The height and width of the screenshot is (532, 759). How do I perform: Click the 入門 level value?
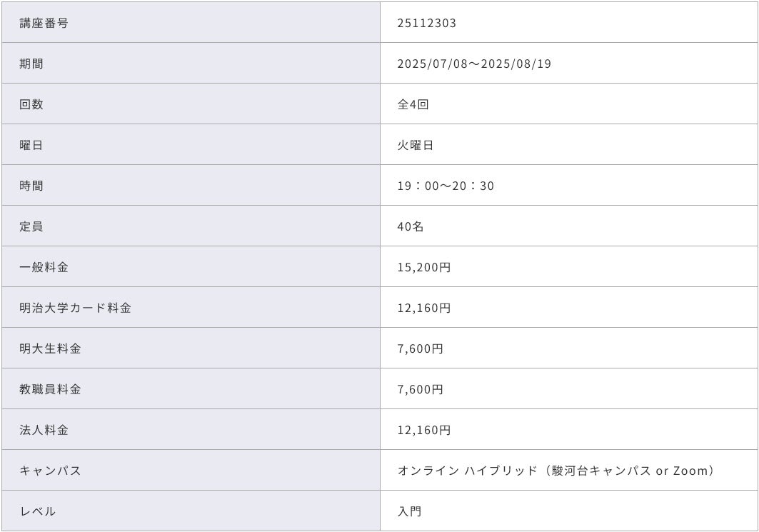point(409,511)
